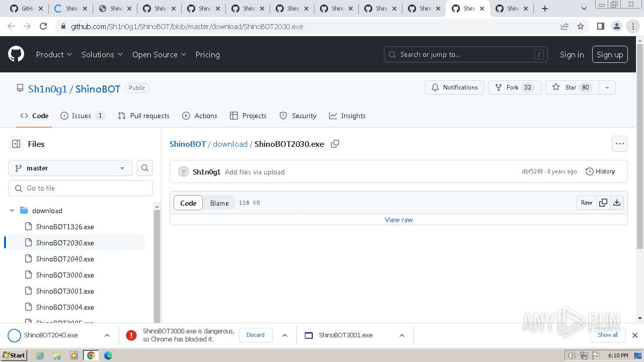644x362 pixels.
Task: Expand the Product menu
Action: tap(54, 54)
